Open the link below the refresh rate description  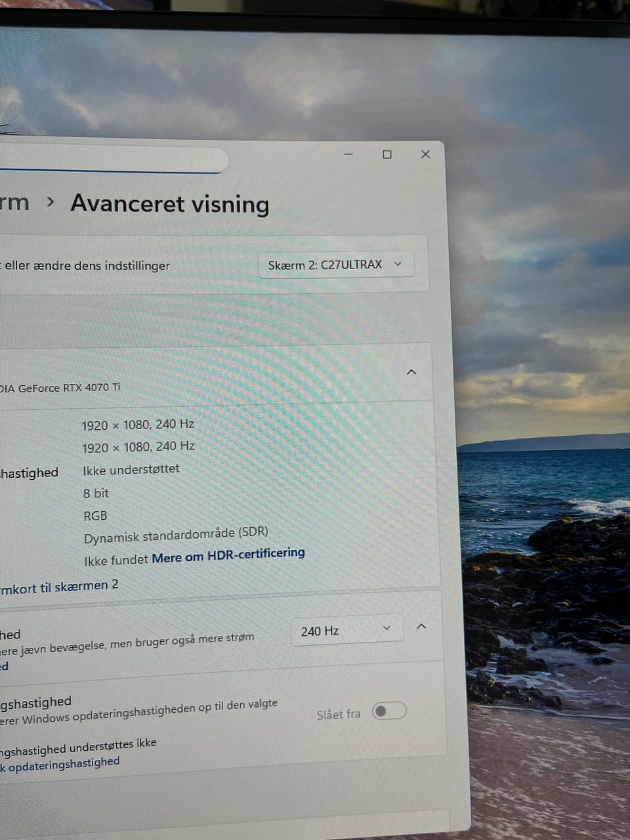point(4,667)
